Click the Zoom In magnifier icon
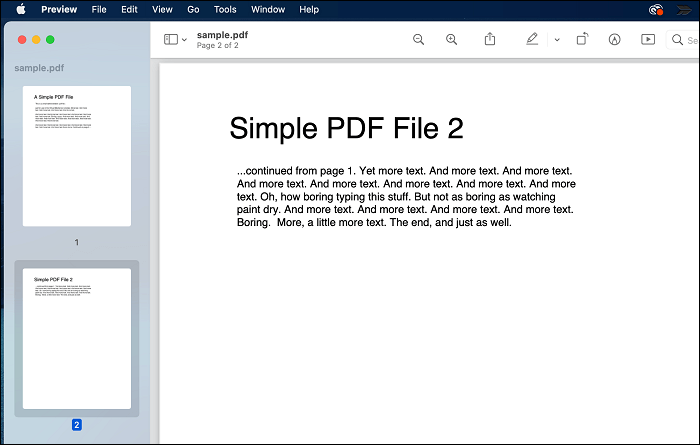The image size is (700, 445). pos(451,39)
